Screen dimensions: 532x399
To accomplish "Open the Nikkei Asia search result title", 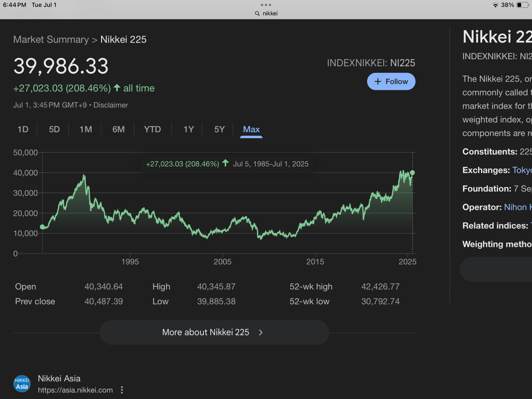I will click(59, 378).
